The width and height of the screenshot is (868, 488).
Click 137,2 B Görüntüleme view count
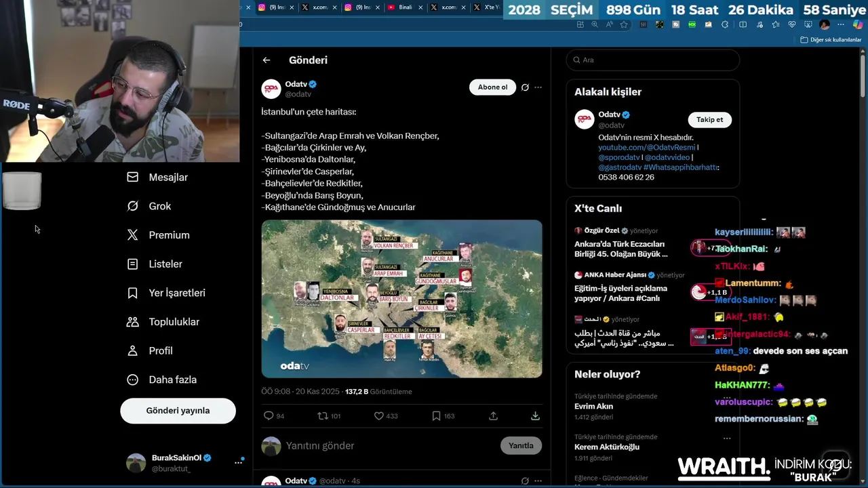pos(378,392)
